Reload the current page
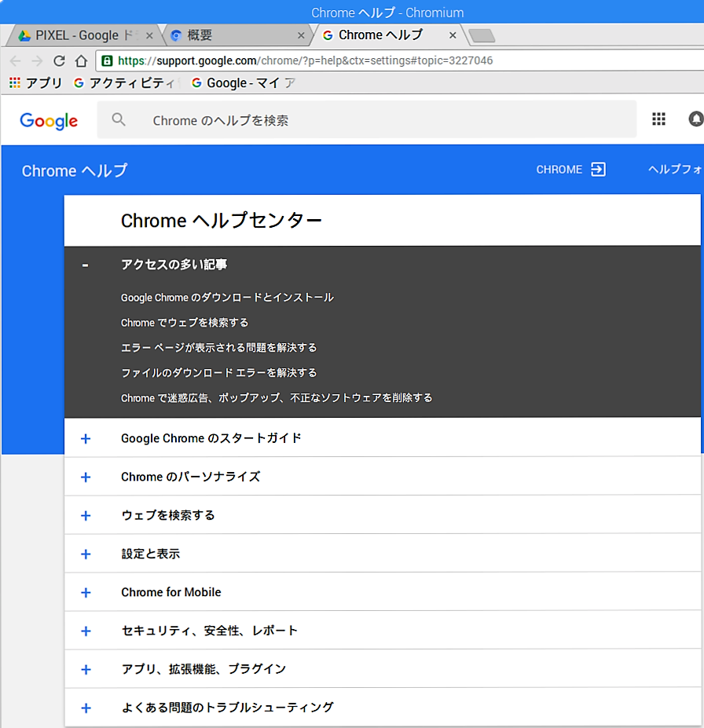 [x=59, y=60]
